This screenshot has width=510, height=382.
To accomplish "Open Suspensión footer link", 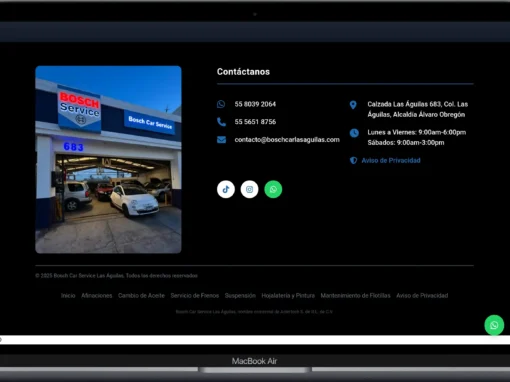I will point(240,296).
